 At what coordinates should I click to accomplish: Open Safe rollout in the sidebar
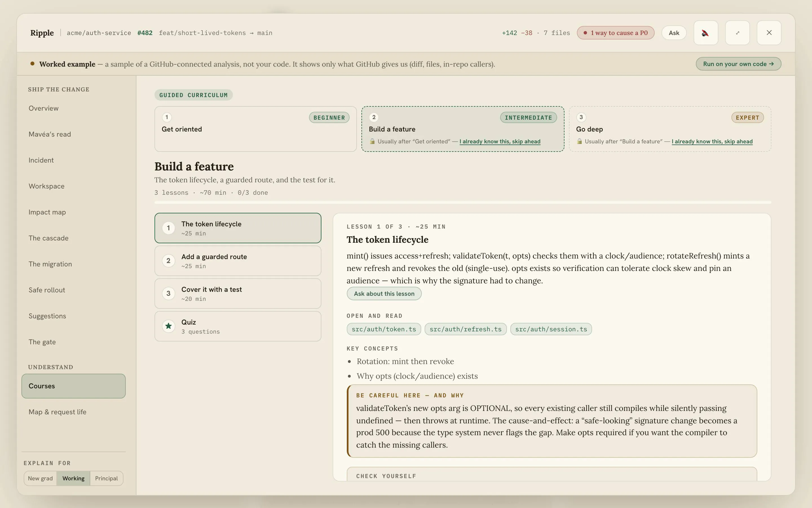(x=74, y=290)
